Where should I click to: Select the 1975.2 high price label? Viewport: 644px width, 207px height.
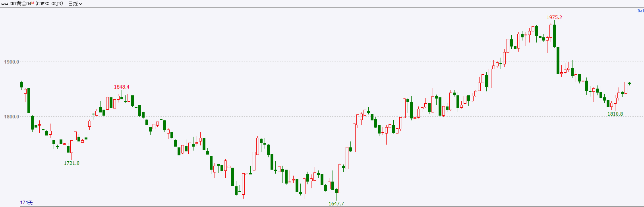[x=554, y=17]
